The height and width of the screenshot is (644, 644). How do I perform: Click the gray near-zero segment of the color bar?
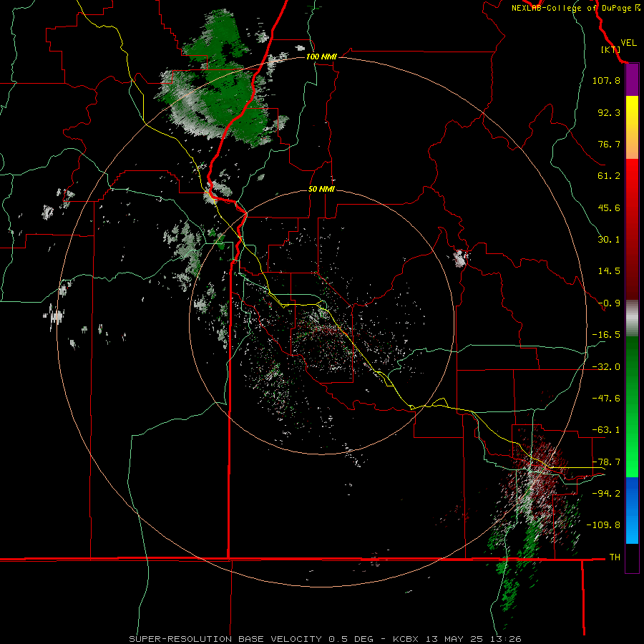pos(632,318)
